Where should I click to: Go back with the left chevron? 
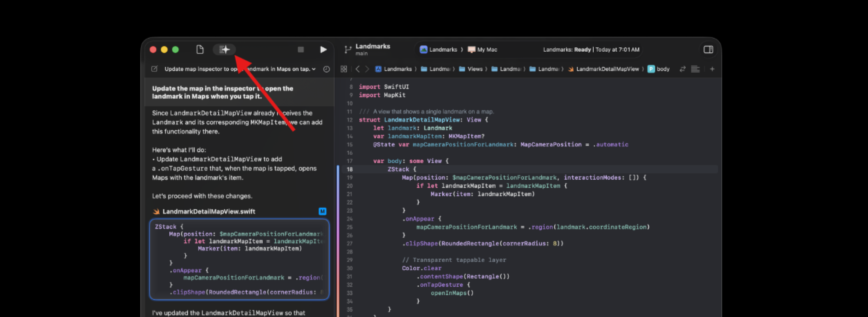[x=358, y=69]
